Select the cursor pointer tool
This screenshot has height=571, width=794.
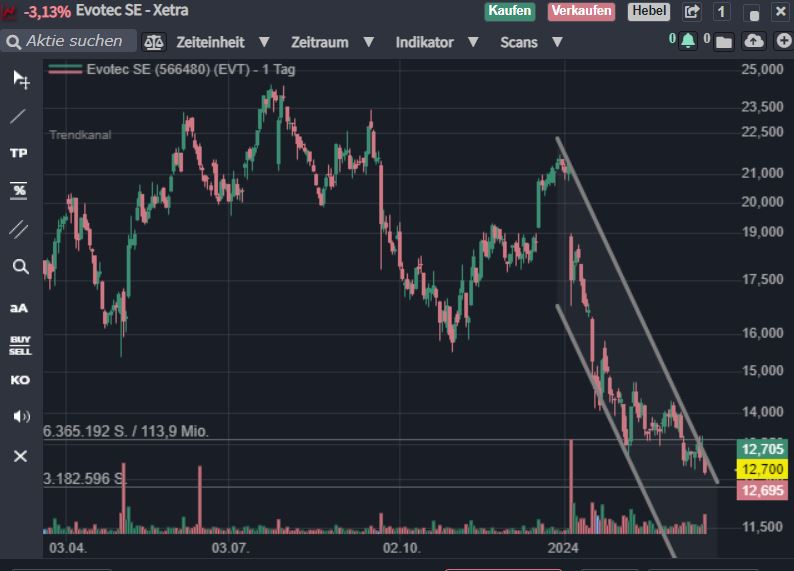(x=20, y=80)
